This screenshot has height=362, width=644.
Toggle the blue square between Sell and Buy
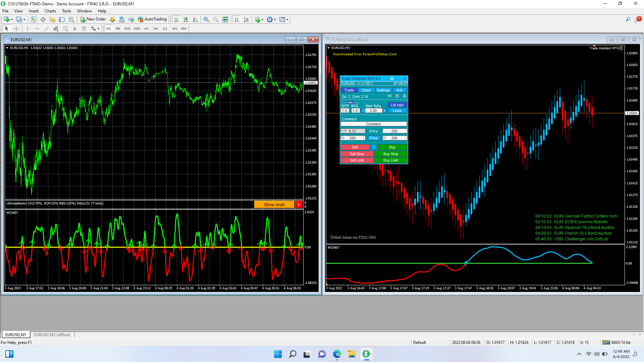374,147
